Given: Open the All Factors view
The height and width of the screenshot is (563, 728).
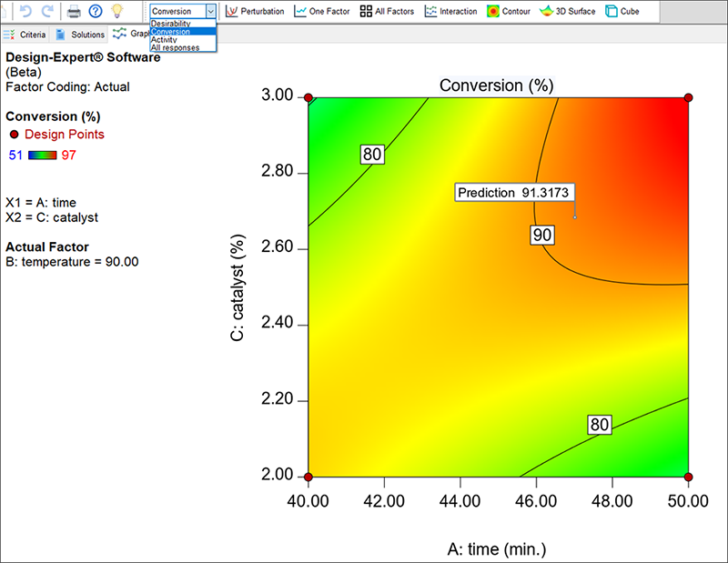Looking at the screenshot, I should click(387, 12).
